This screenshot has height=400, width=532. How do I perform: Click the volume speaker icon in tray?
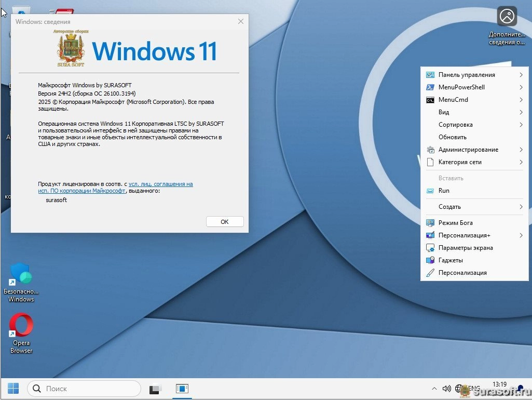(x=446, y=389)
